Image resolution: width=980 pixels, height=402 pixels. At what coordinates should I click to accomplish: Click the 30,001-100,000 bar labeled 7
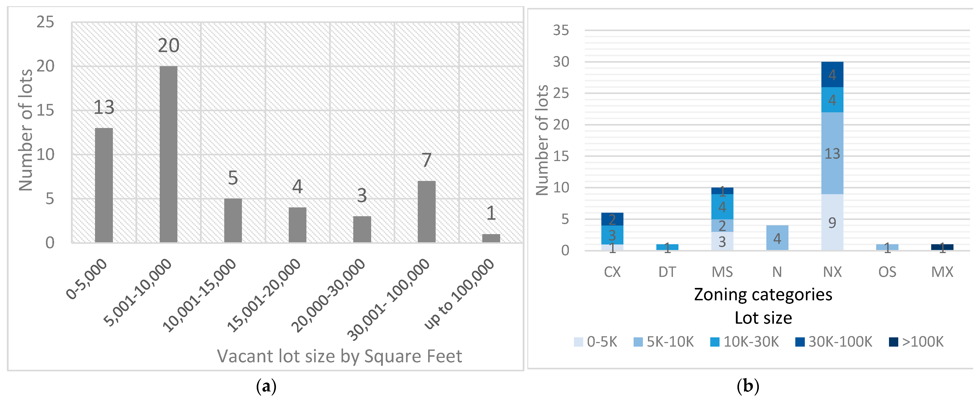[x=426, y=211]
